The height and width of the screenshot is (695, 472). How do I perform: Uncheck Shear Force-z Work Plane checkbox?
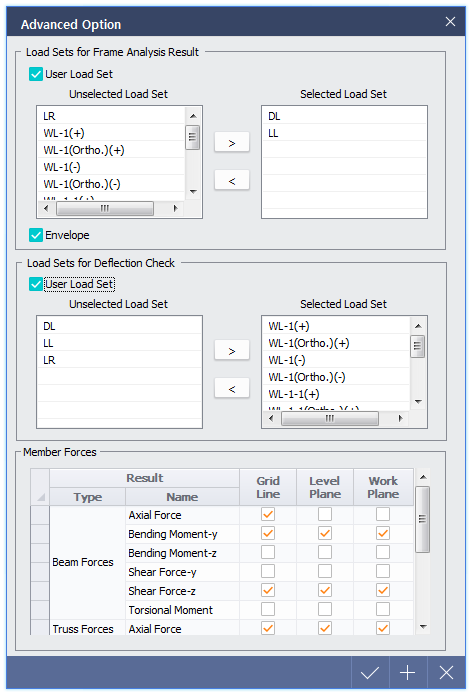[x=383, y=590]
